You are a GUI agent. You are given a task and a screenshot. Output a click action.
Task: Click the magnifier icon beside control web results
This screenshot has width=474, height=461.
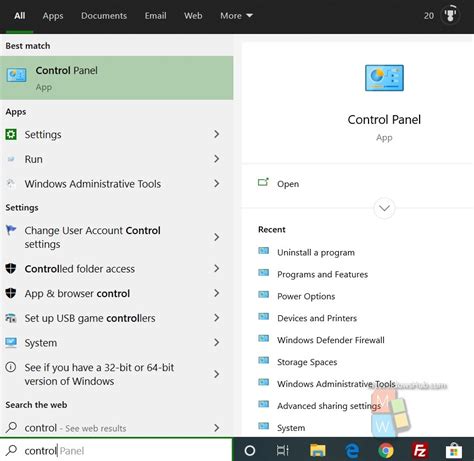point(11,427)
